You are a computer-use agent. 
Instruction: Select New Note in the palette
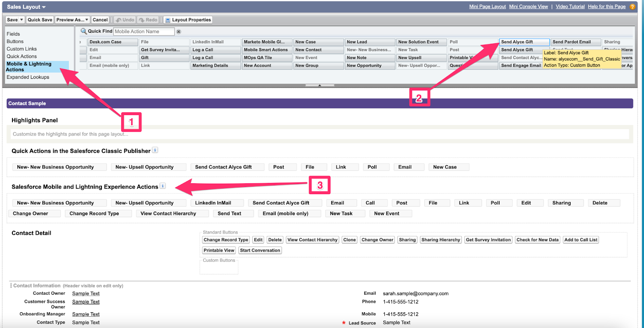pyautogui.click(x=370, y=58)
